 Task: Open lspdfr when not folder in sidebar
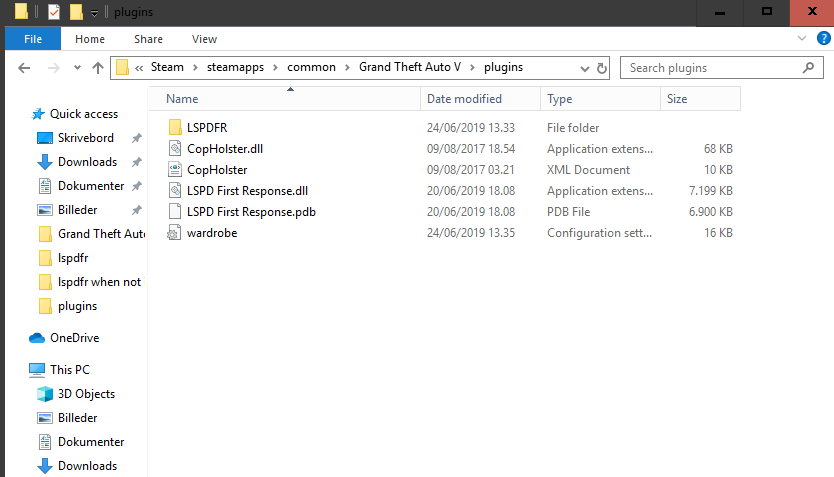click(99, 282)
